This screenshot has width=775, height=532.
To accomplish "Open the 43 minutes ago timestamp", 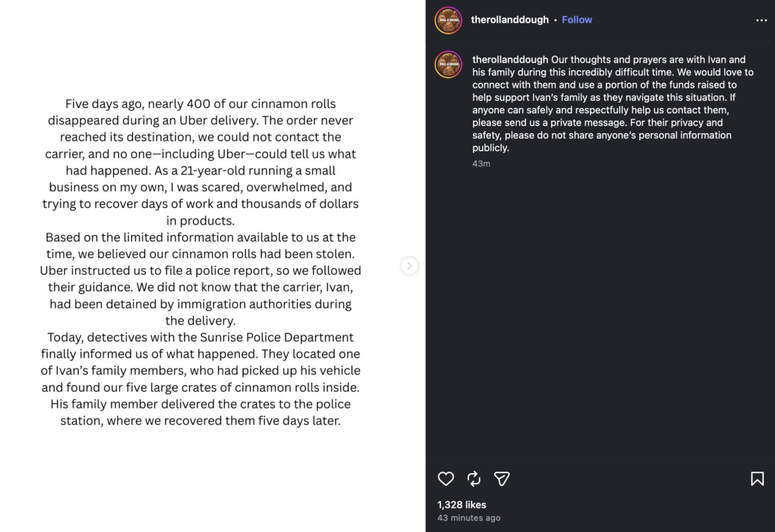I will tap(468, 517).
